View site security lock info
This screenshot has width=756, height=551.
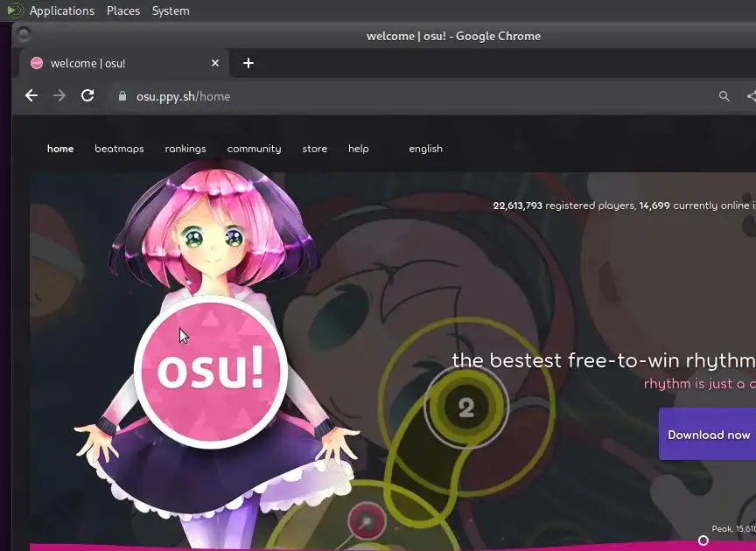122,96
